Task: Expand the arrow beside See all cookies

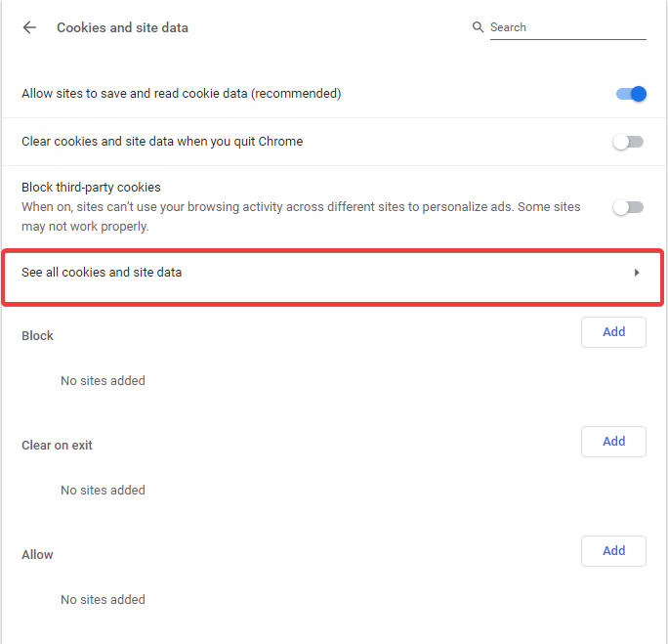Action: tap(637, 273)
